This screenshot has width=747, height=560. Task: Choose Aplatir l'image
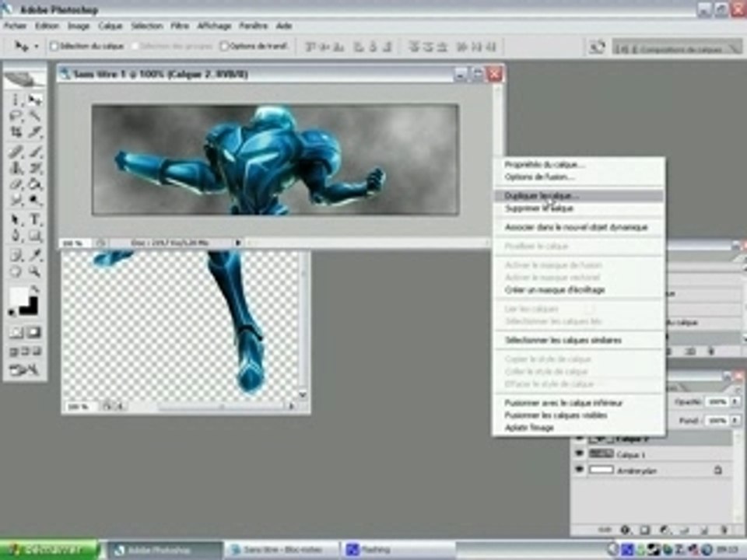tap(578, 427)
